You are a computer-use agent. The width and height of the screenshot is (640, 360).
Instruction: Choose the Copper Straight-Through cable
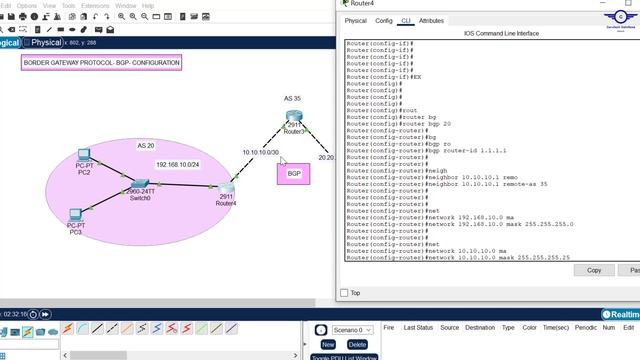coord(97,329)
